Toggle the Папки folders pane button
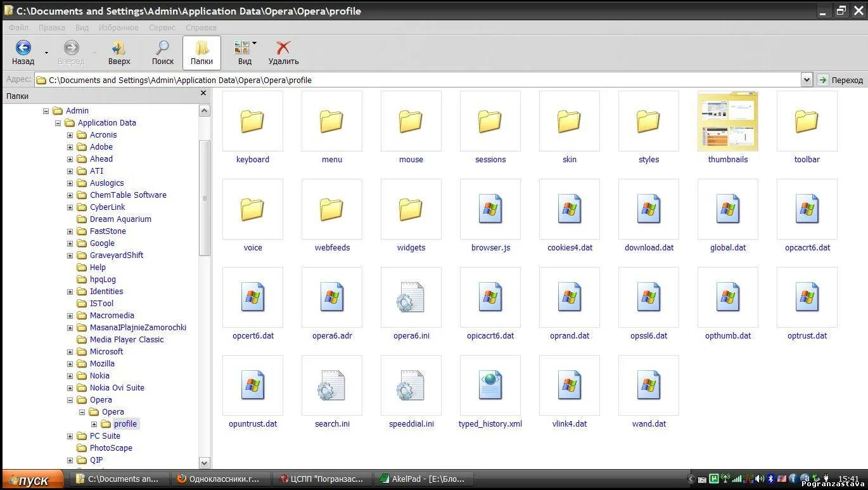This screenshot has width=868, height=490. 201,53
